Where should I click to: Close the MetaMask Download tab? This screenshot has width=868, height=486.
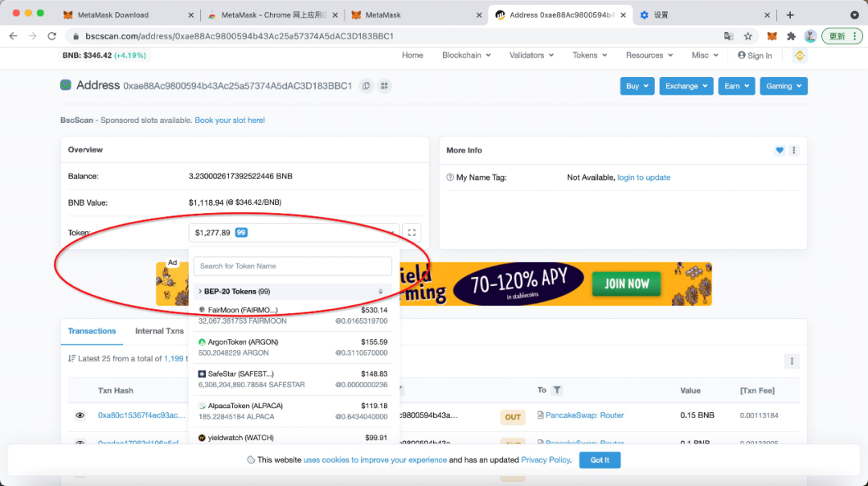coord(191,15)
